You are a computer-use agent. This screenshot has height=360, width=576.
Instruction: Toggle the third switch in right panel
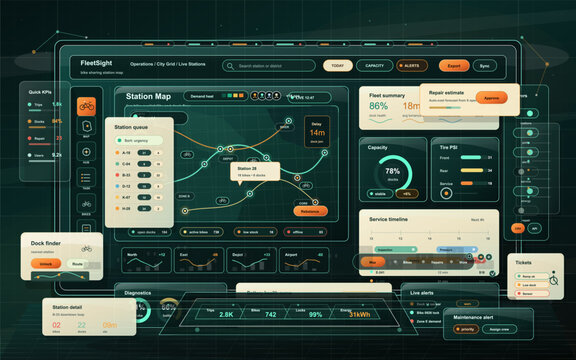526,152
